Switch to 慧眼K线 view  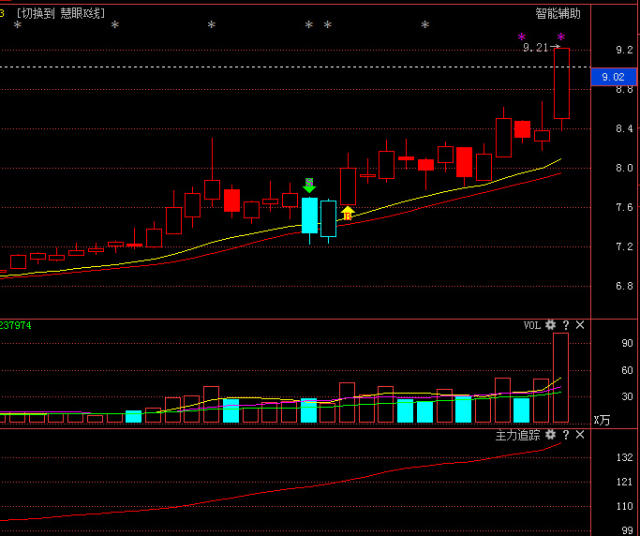[60, 13]
